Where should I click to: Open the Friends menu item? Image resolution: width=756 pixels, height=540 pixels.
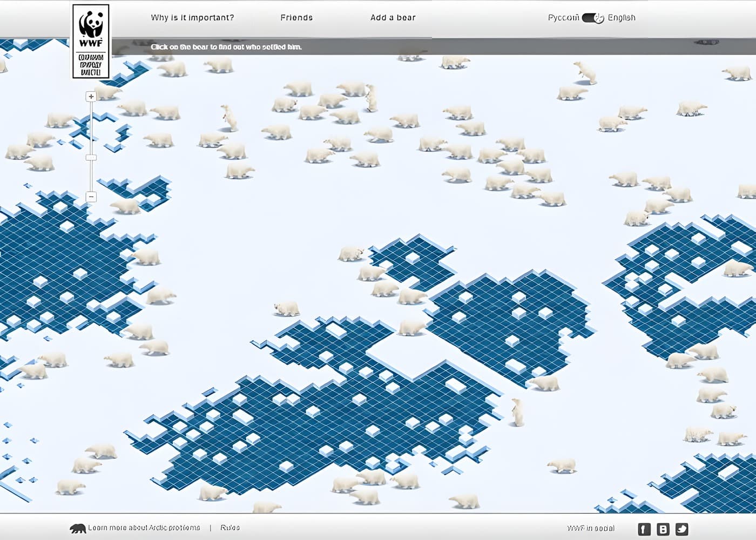click(x=296, y=17)
